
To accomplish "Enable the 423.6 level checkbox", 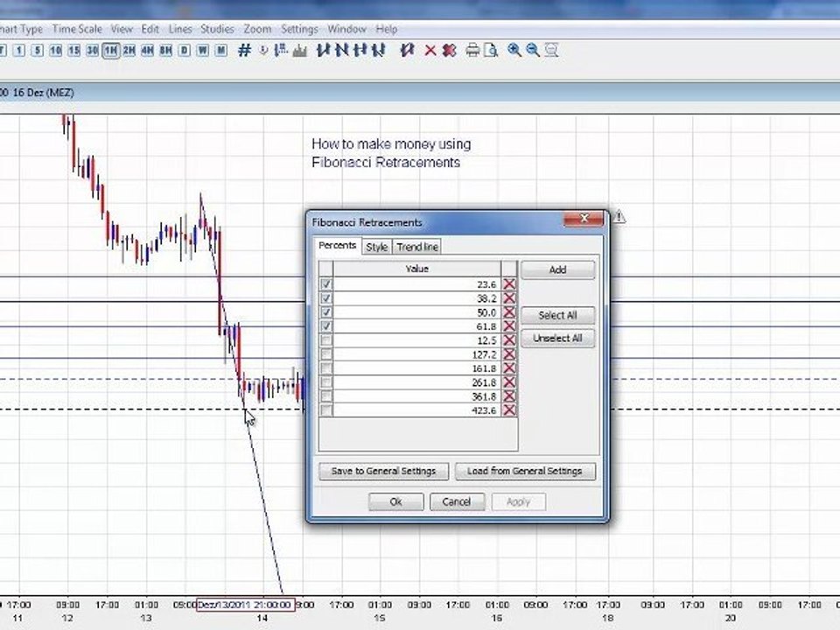I will pos(325,410).
